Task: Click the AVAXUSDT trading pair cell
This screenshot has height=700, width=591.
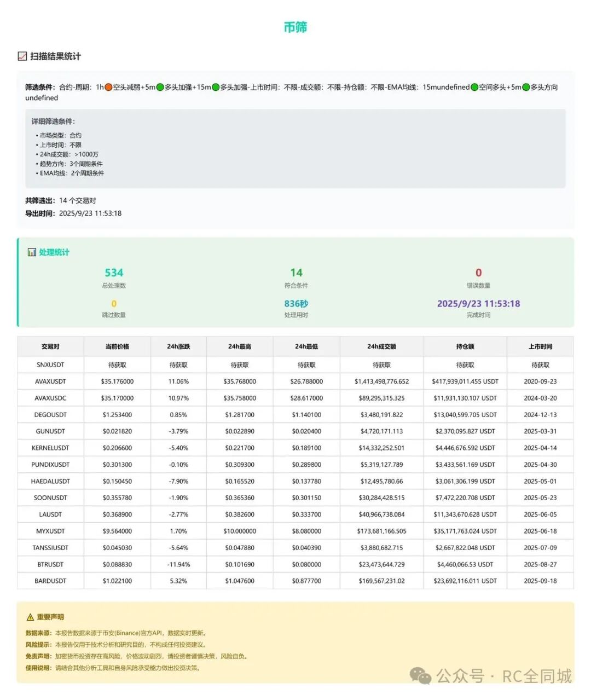Action: tap(50, 381)
